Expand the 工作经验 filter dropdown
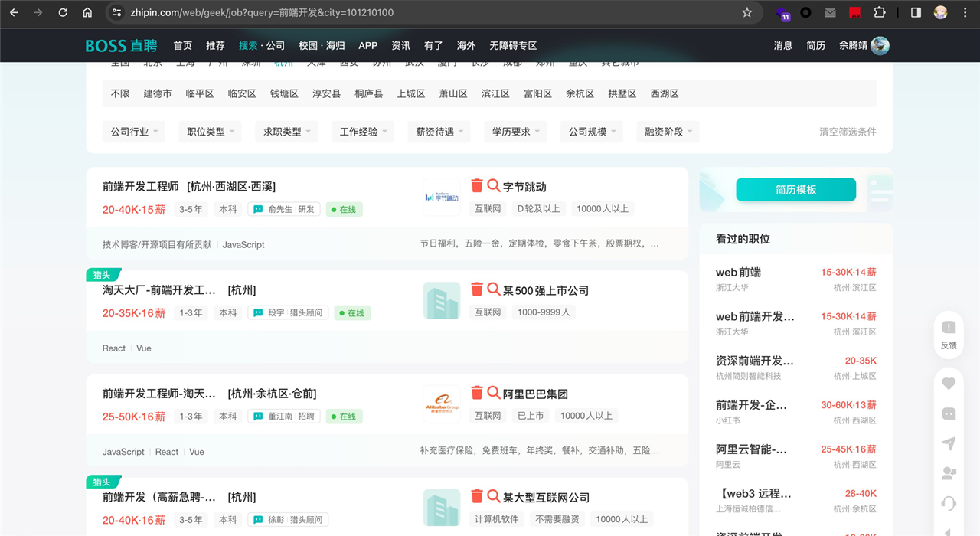 tap(364, 132)
